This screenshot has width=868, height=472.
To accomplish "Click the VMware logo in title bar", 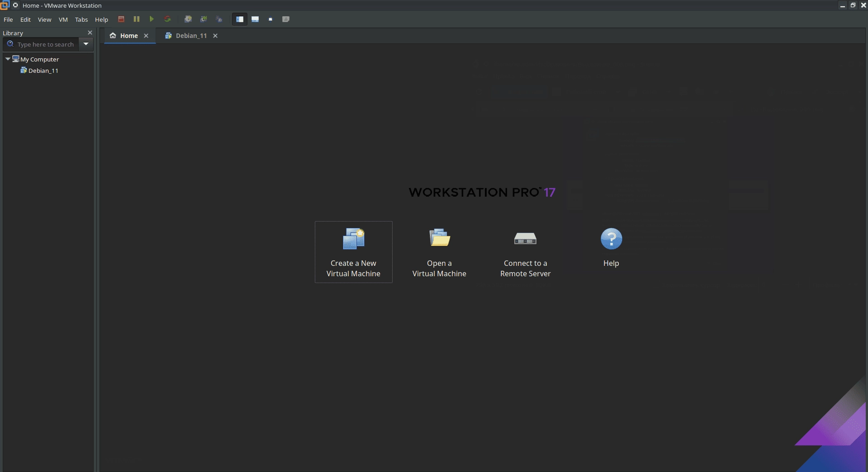I will point(5,5).
